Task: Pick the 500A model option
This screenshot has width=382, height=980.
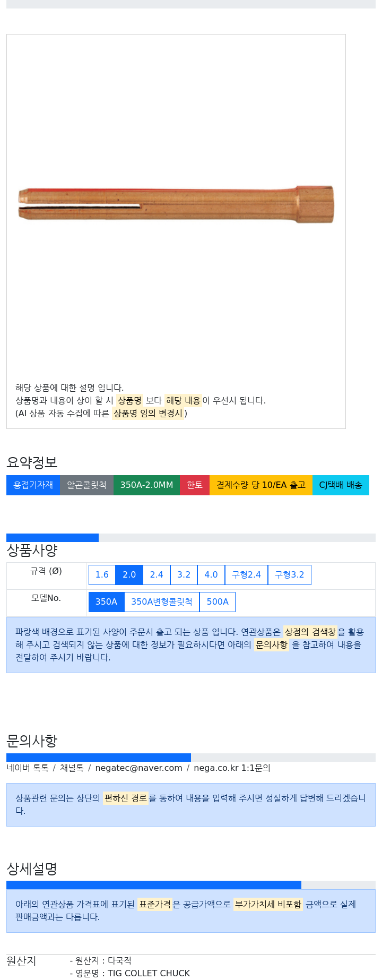Action: 218,602
